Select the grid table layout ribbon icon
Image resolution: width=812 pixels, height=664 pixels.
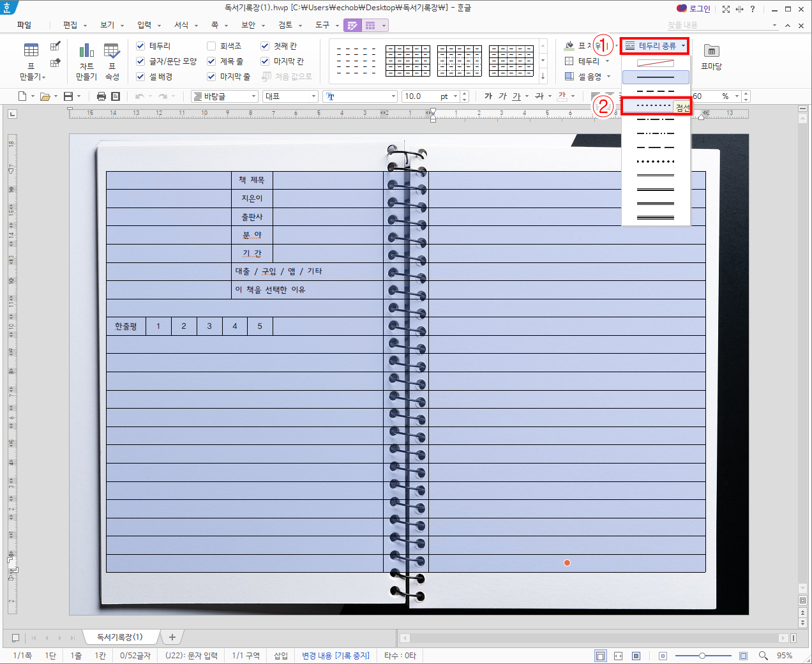(x=370, y=26)
